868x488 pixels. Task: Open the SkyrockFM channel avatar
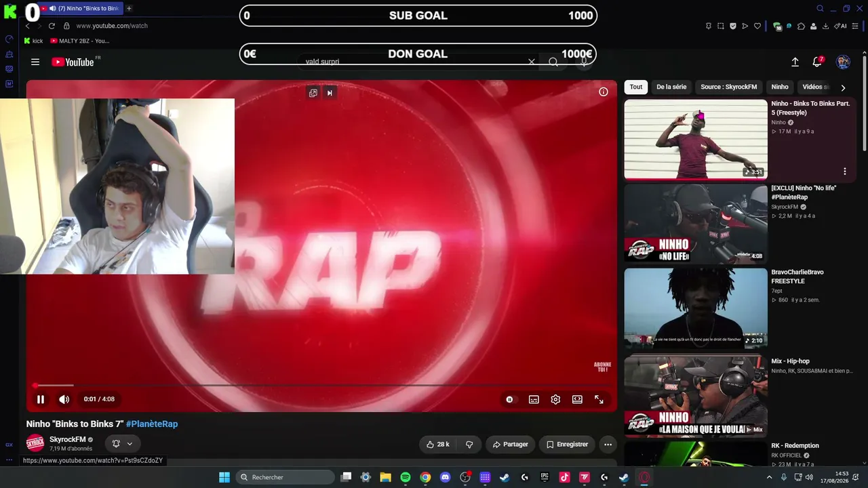35,444
